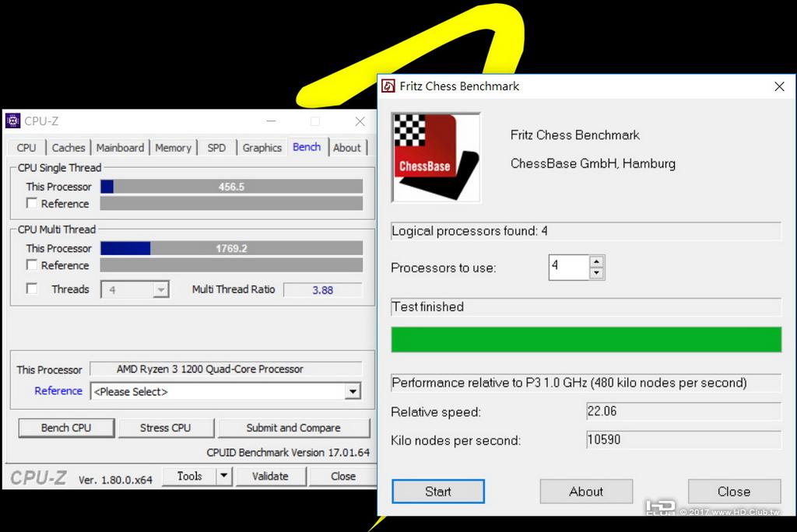
Task: Click the Reference link label in CPU-Z
Action: (x=58, y=390)
